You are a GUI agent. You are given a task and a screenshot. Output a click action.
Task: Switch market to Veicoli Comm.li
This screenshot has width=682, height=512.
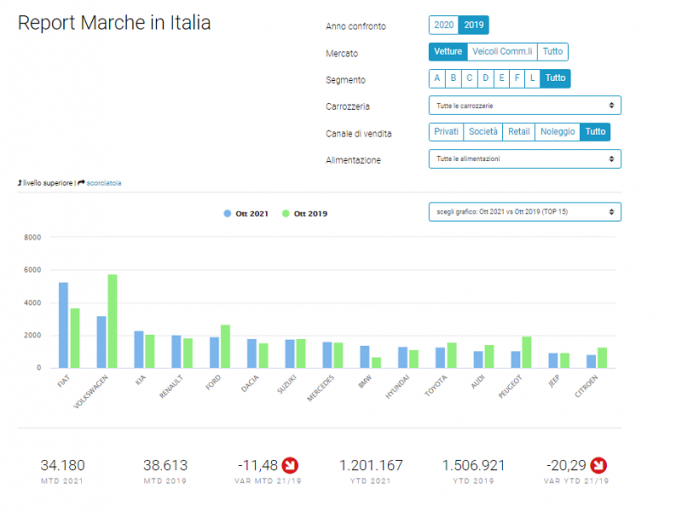[502, 52]
